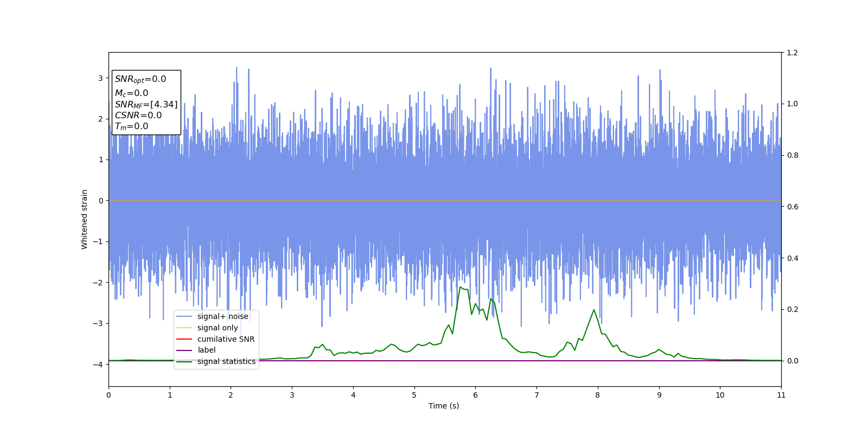
Task: Click the SNRMF=[4.34] annotation text
Action: click(x=146, y=105)
